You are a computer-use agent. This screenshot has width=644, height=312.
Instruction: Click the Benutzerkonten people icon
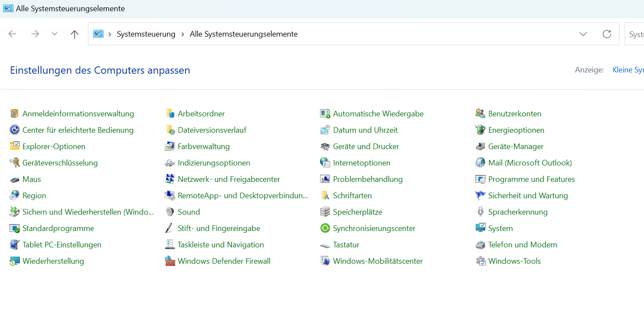click(481, 114)
